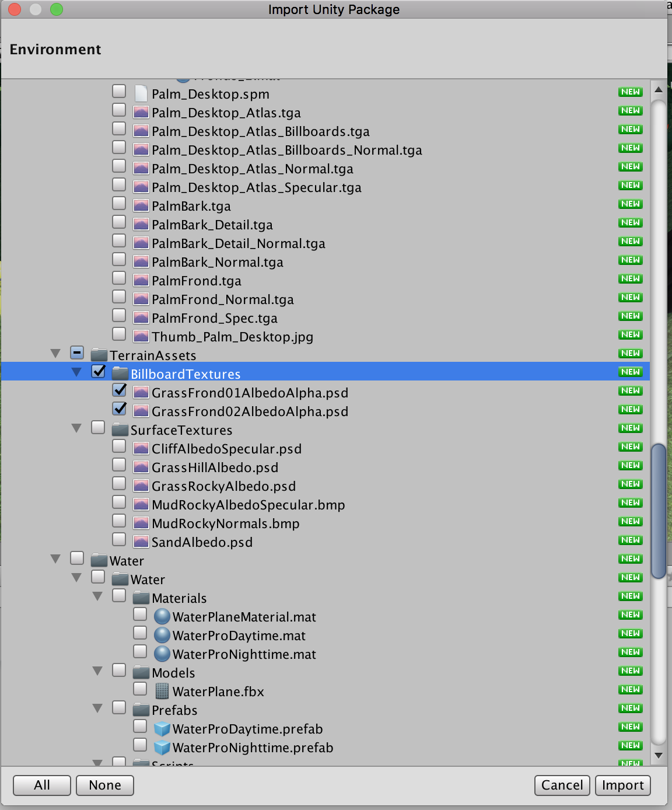The height and width of the screenshot is (810, 672).
Task: Uncheck GrassFrond01AlbedoAlpha.psd checkbox
Action: point(119,390)
